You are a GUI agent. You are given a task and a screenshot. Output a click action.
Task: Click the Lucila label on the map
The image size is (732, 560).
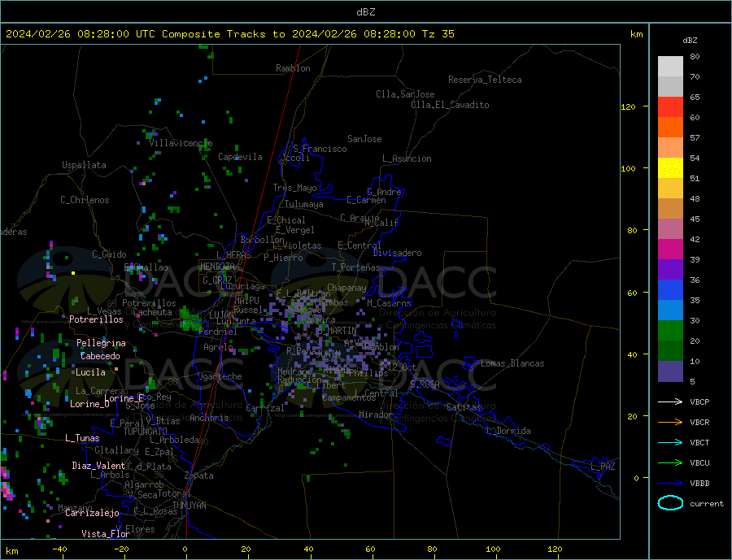(90, 372)
